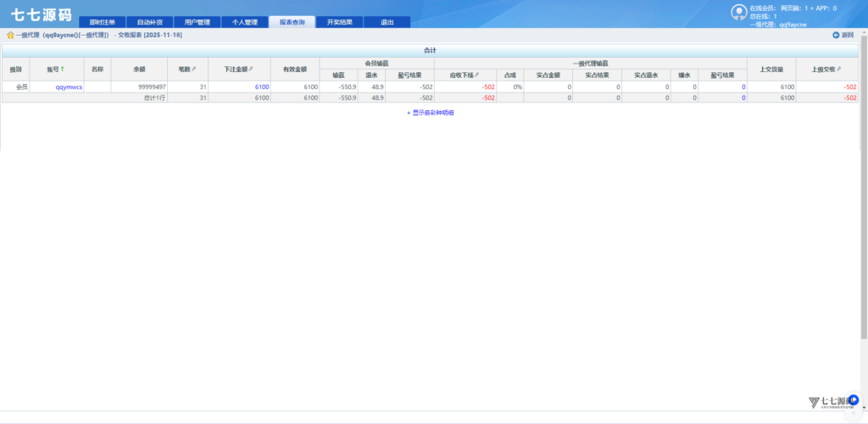Click red -502 under 应收下线 in 总计 row

point(488,98)
